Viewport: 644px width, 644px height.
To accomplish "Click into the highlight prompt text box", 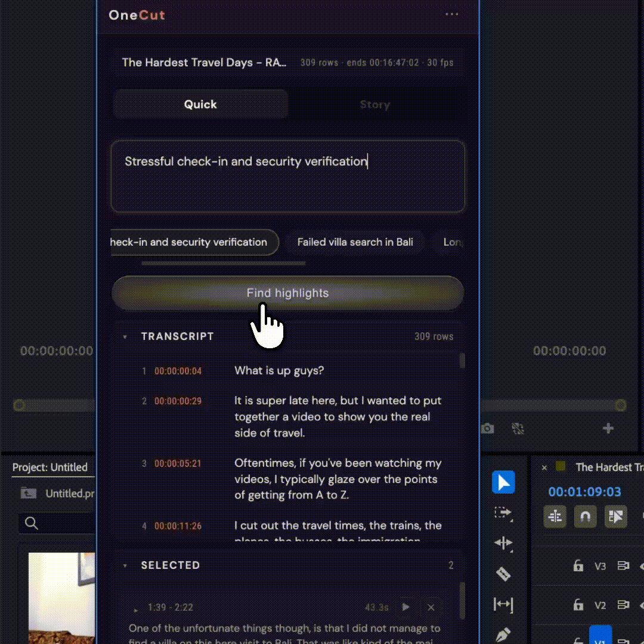I will click(287, 176).
